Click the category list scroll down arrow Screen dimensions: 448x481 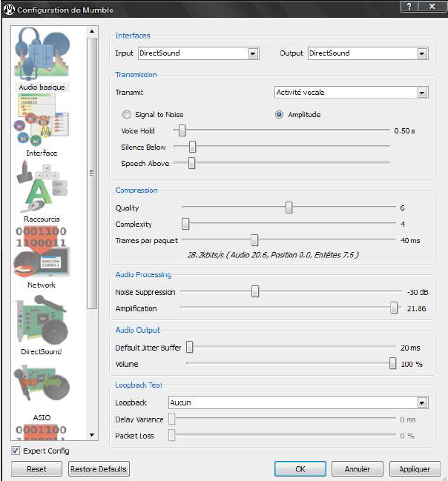click(92, 435)
